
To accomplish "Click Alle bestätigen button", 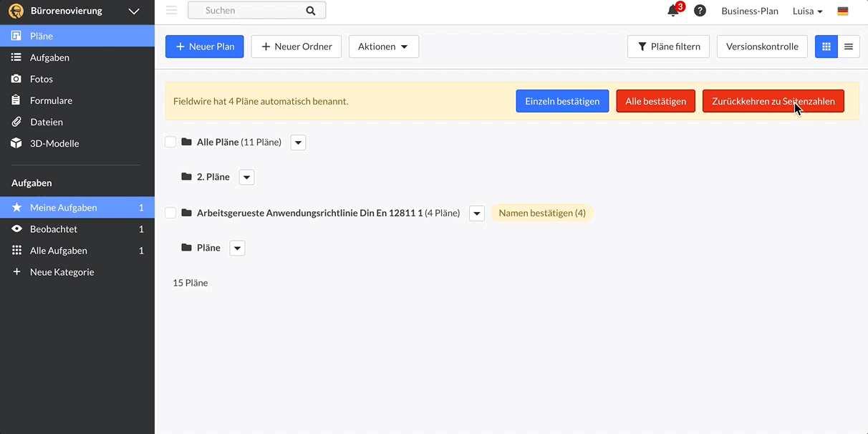I will (x=655, y=101).
